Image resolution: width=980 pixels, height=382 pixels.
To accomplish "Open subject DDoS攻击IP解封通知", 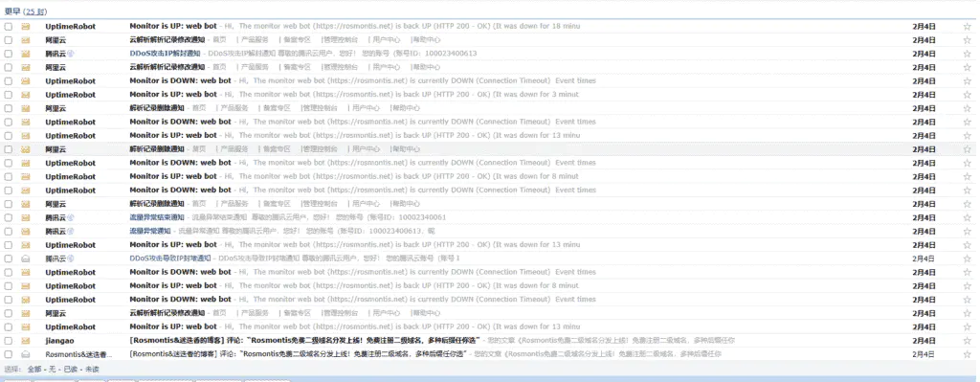I will [166, 54].
